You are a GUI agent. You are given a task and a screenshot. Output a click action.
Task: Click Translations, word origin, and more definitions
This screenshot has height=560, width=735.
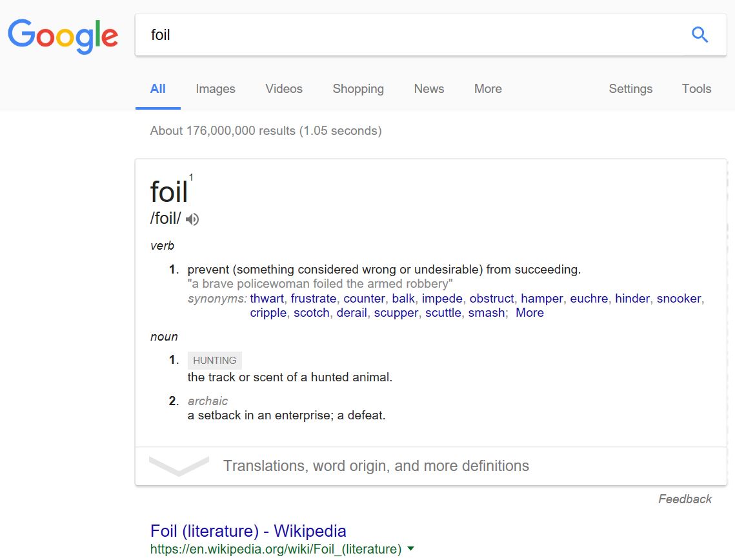(x=376, y=466)
